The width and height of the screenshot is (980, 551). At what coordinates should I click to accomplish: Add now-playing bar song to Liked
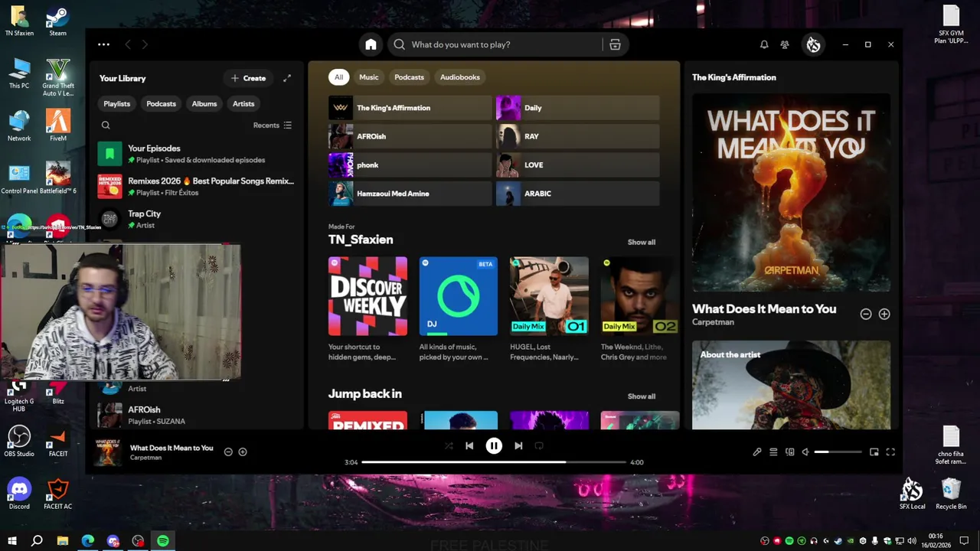click(243, 452)
